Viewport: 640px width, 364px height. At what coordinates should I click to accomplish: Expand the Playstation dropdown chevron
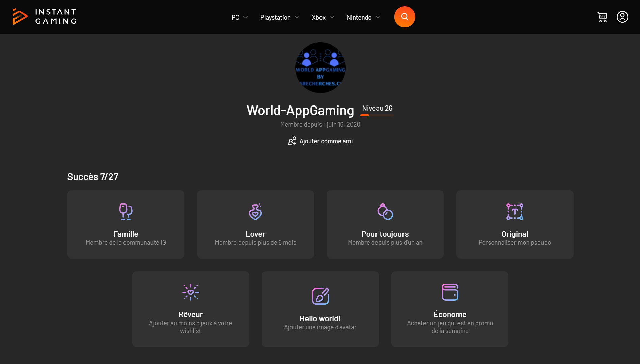tap(297, 17)
